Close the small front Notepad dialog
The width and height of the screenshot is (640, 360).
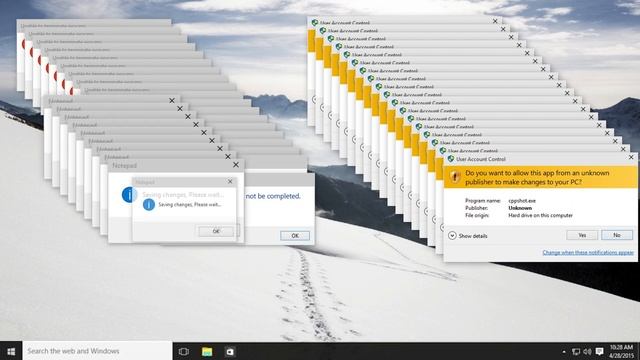(230, 182)
